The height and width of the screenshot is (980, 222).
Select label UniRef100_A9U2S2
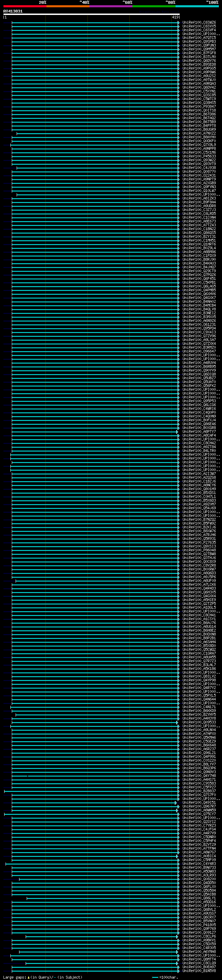[199, 76]
